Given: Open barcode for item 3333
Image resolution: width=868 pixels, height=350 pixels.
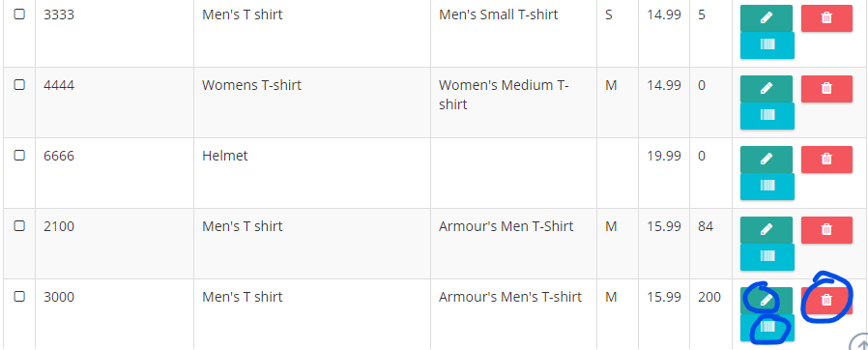Looking at the screenshot, I should 767,44.
